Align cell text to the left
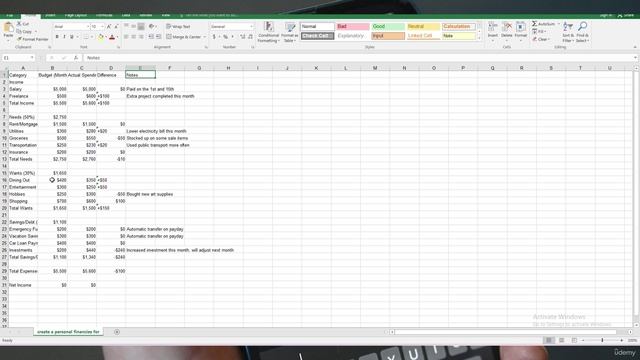The height and width of the screenshot is (360, 640). click(x=126, y=37)
